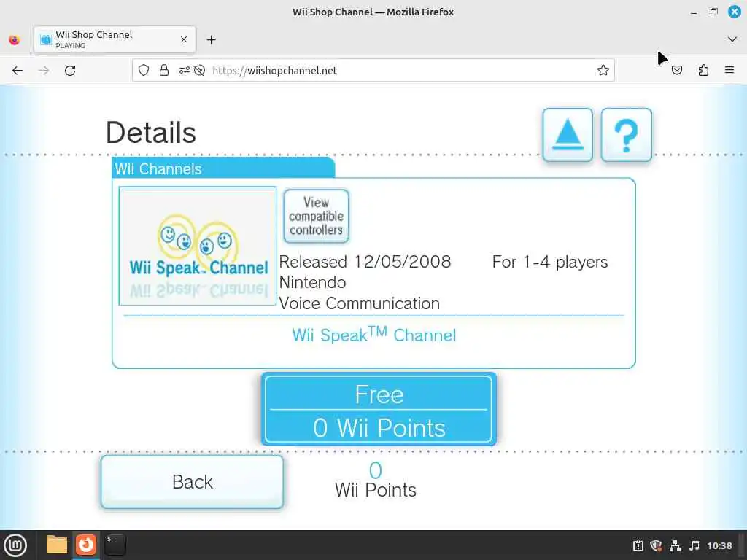Click the Firefox View icon
Image resolution: width=747 pixels, height=560 pixels.
[15, 40]
